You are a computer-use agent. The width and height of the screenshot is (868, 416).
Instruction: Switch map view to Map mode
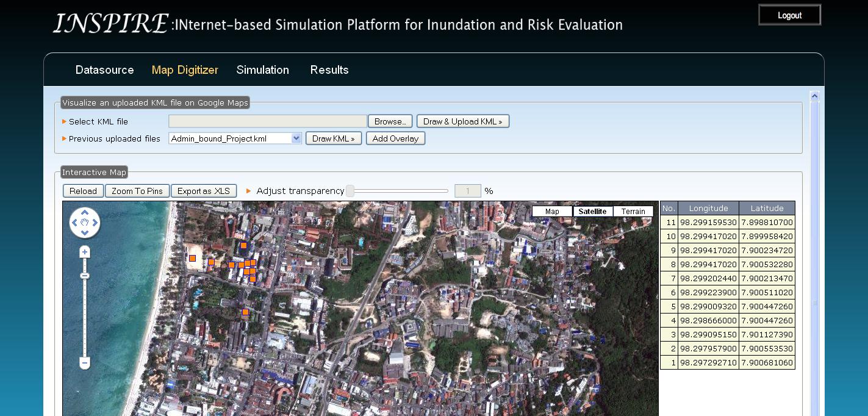point(552,212)
